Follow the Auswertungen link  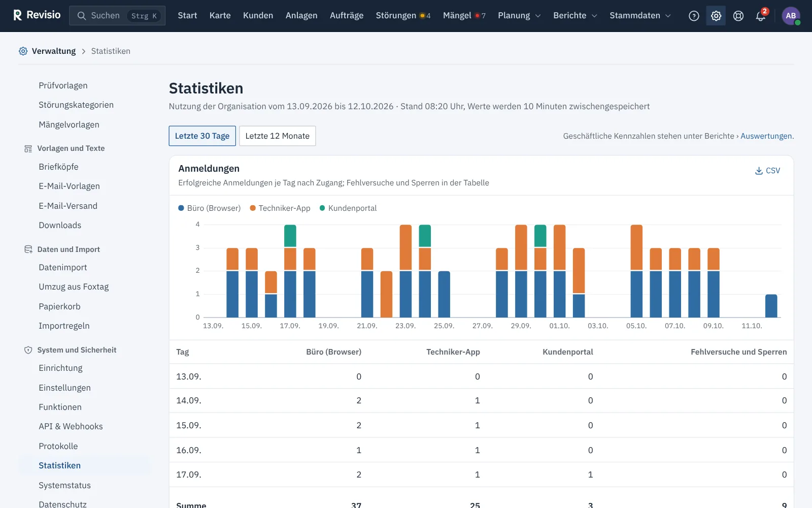point(766,136)
